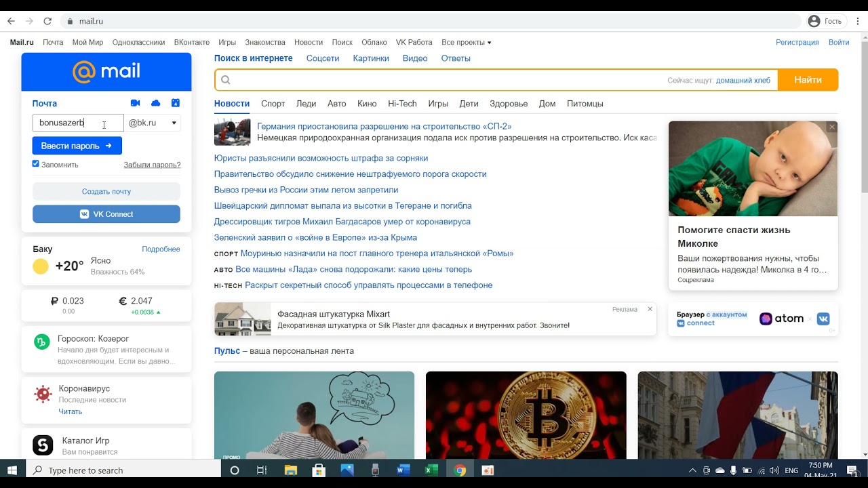Select the Видео search tab
The width and height of the screenshot is (868, 488).
(415, 58)
